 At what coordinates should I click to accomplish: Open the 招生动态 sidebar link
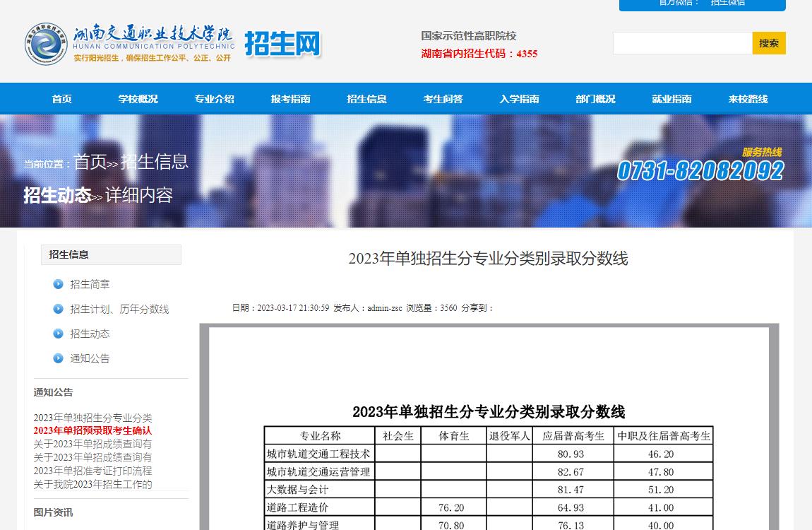[90, 334]
